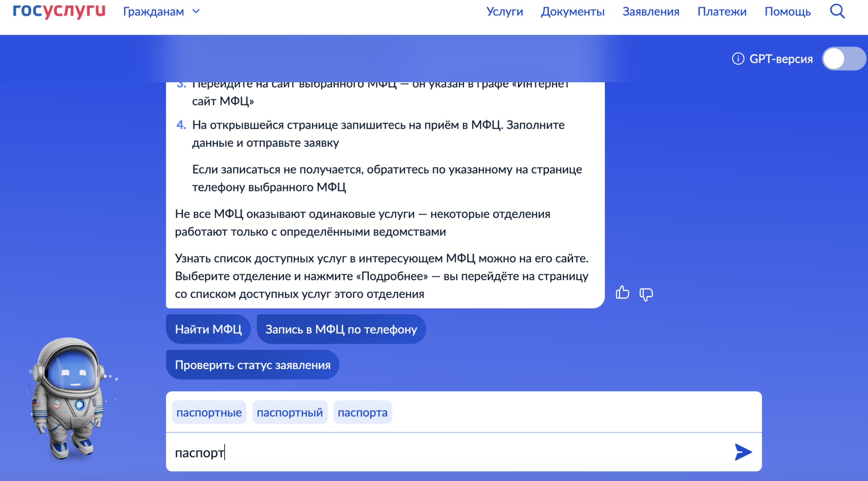
Task: Click the search magnifier icon
Action: point(837,11)
